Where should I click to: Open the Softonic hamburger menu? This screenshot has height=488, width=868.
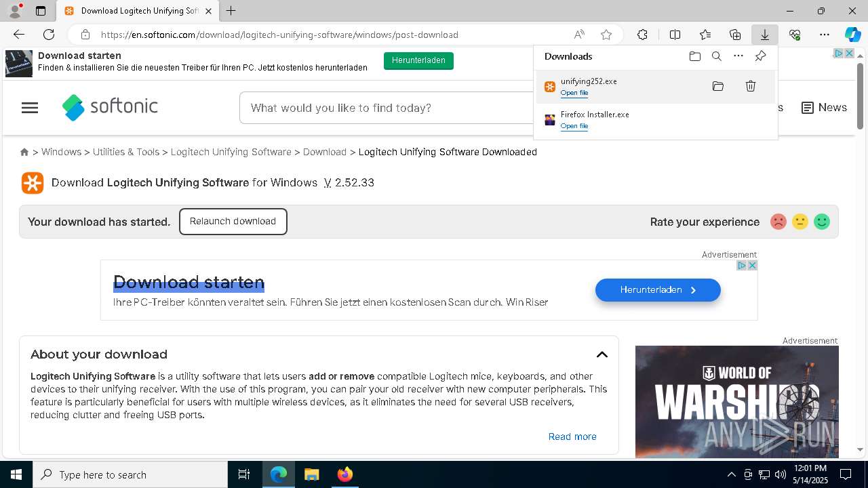(30, 108)
